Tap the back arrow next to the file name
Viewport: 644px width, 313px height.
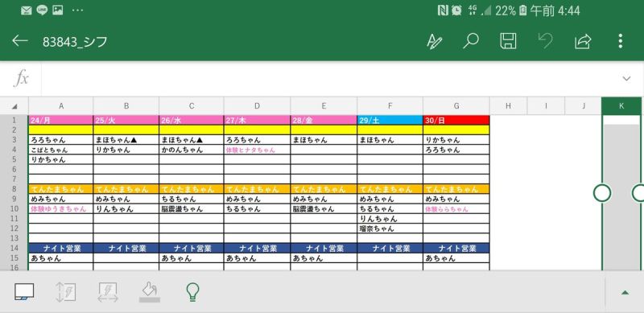coord(19,41)
